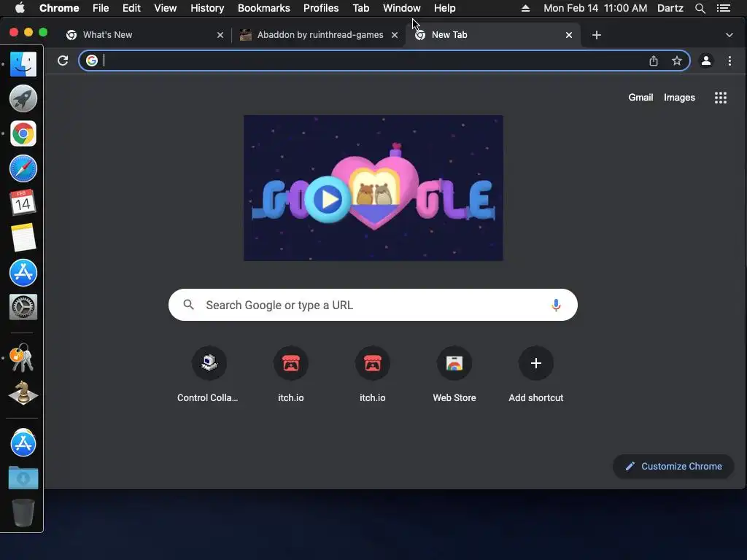Click the Google icon in the address bar
Viewport: 747px width, 560px height.
point(92,61)
